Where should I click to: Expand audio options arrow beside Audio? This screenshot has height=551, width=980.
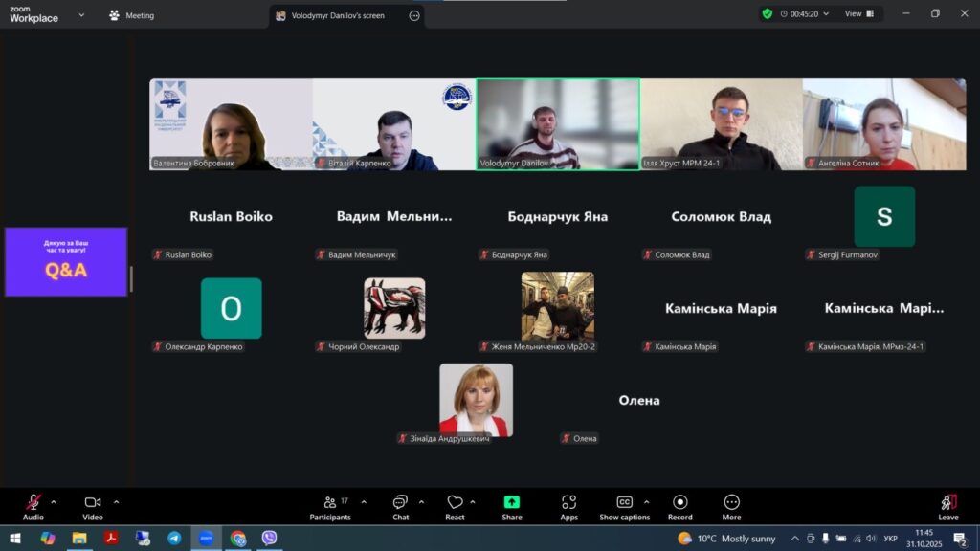[54, 502]
